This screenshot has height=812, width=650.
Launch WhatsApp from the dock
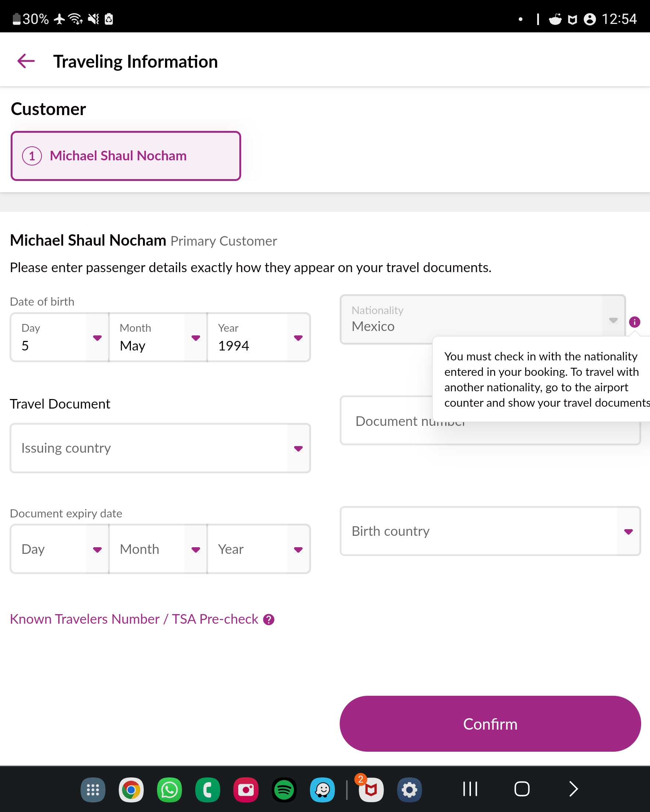pos(169,790)
